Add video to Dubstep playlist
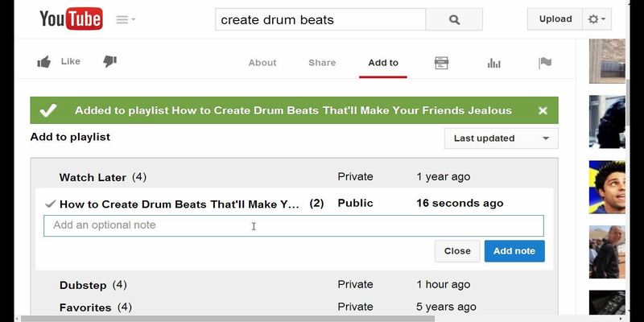This screenshot has height=322, width=644. [85, 285]
